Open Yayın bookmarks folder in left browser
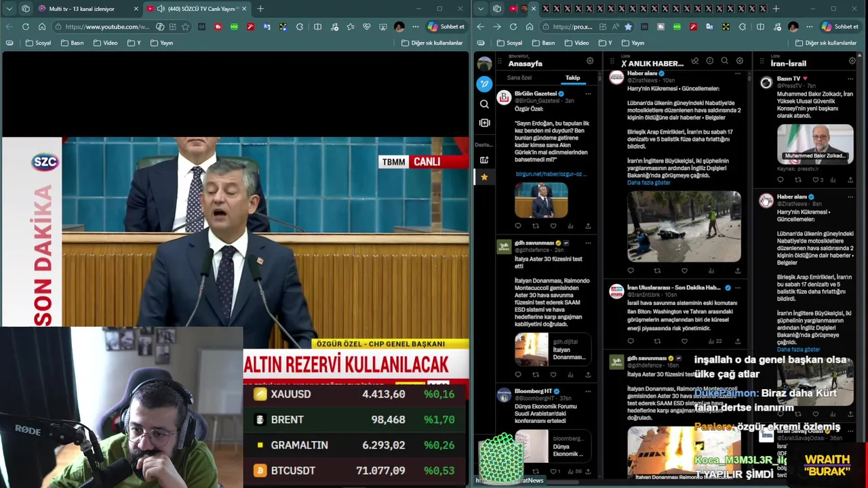868x488 pixels. (x=161, y=43)
